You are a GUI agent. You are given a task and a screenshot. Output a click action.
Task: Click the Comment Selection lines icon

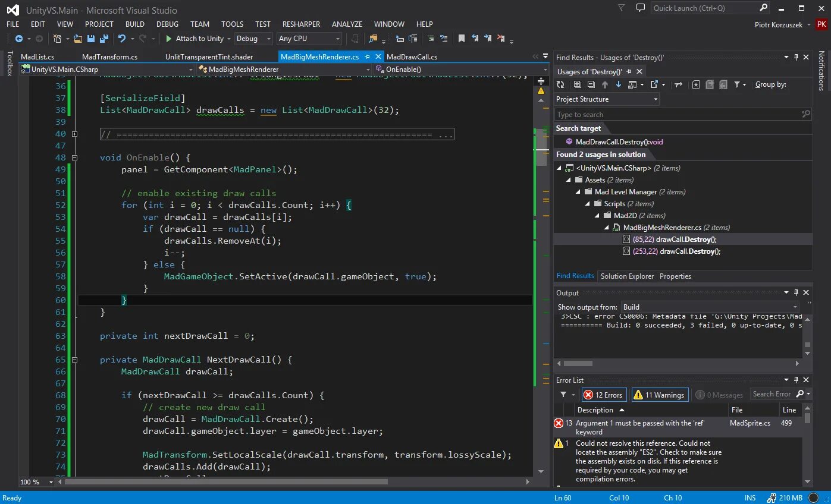pyautogui.click(x=431, y=39)
